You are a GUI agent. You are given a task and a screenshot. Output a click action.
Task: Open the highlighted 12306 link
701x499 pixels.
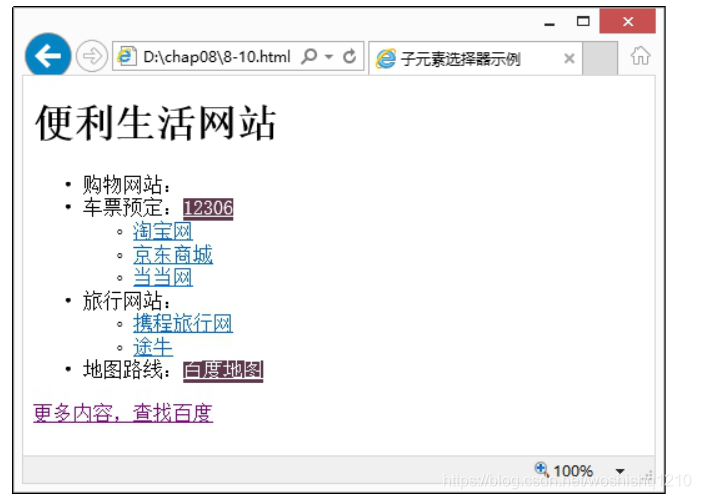(x=208, y=208)
